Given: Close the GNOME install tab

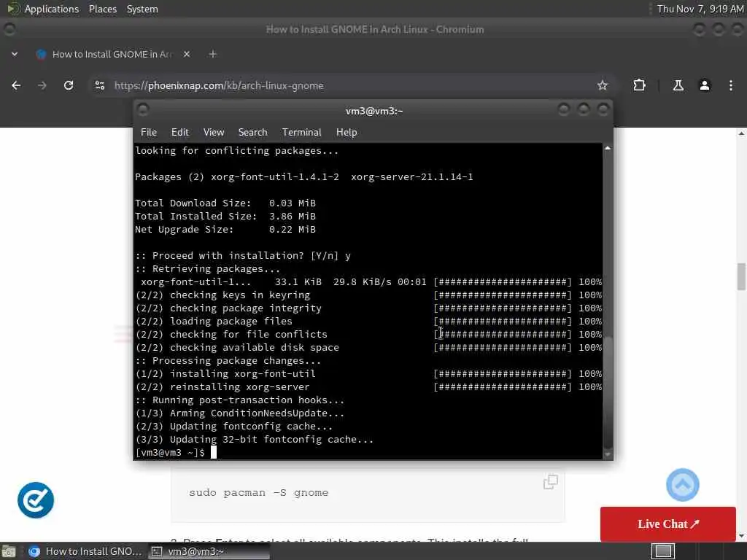Looking at the screenshot, I should tap(187, 54).
